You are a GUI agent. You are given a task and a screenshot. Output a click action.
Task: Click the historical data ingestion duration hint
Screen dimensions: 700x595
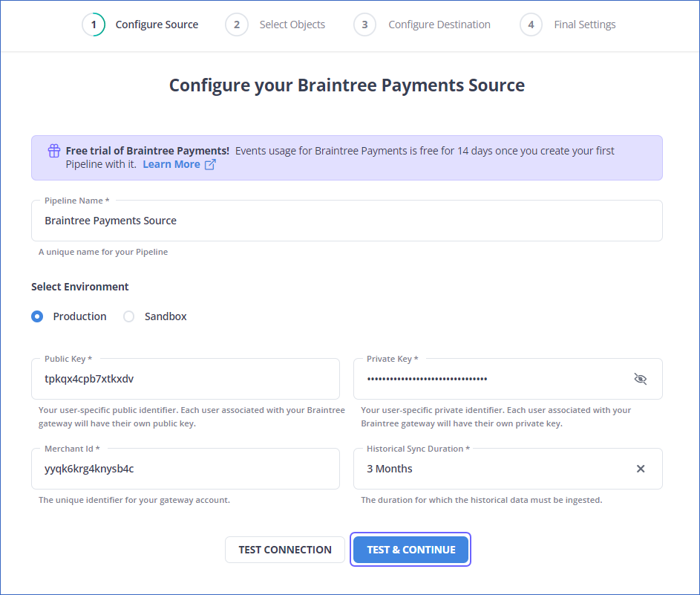(x=481, y=500)
